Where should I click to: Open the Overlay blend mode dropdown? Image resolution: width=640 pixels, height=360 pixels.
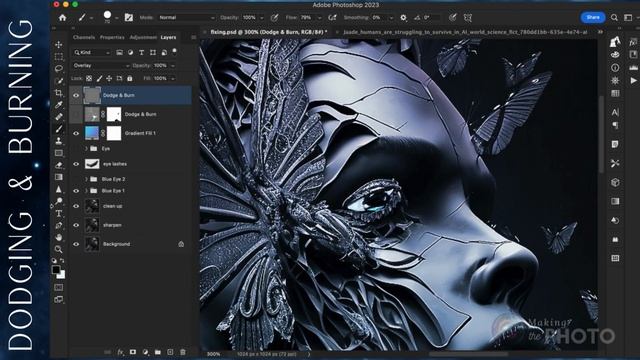101,65
